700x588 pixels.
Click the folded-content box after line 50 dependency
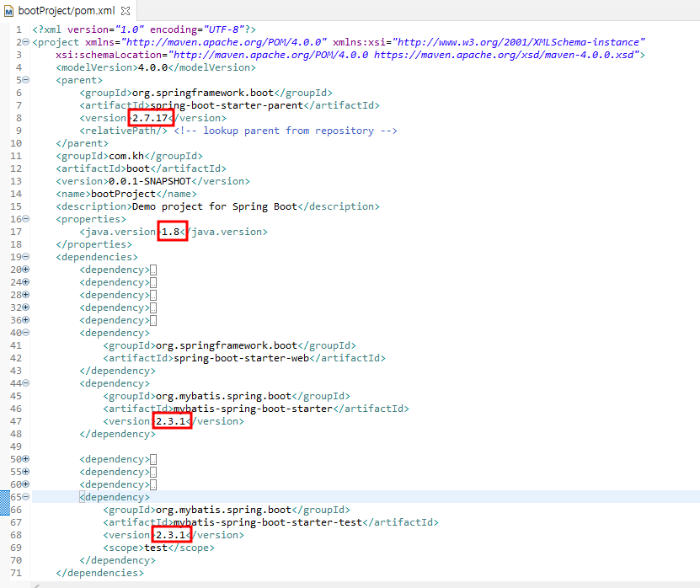tap(153, 459)
